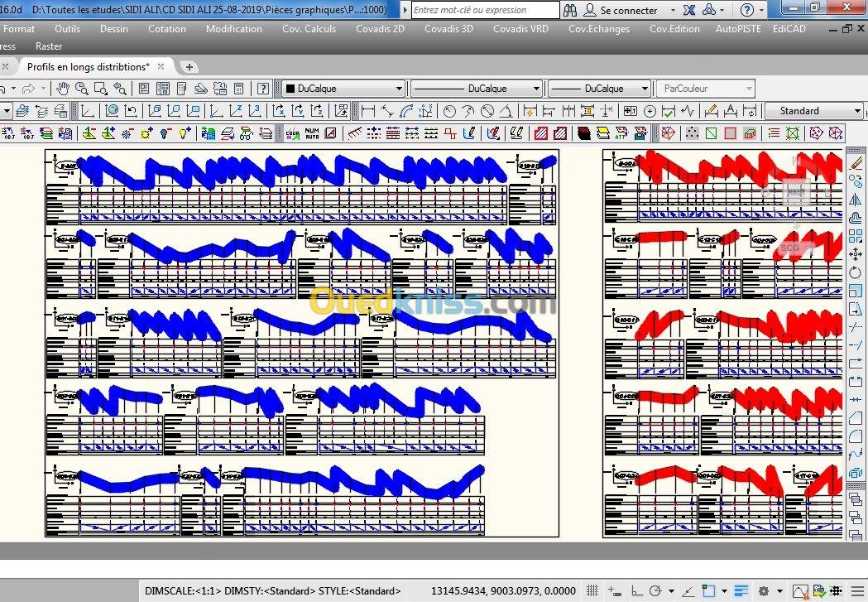
Task: Click the Se connecter sign-in button
Action: click(621, 10)
